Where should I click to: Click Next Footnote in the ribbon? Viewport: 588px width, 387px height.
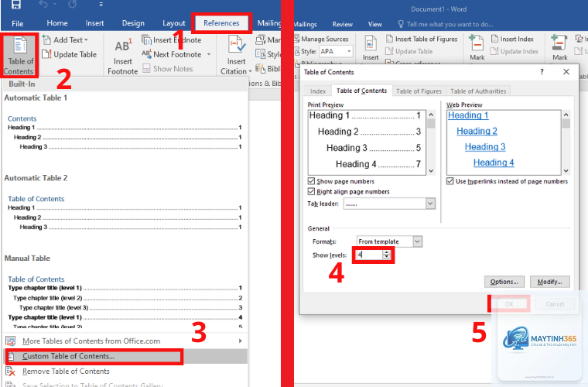172,54
